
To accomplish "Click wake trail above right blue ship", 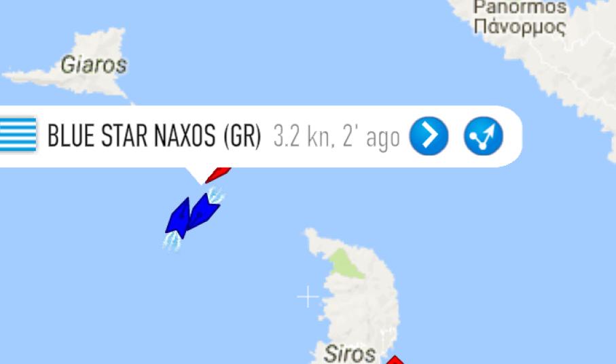I will 216,195.
